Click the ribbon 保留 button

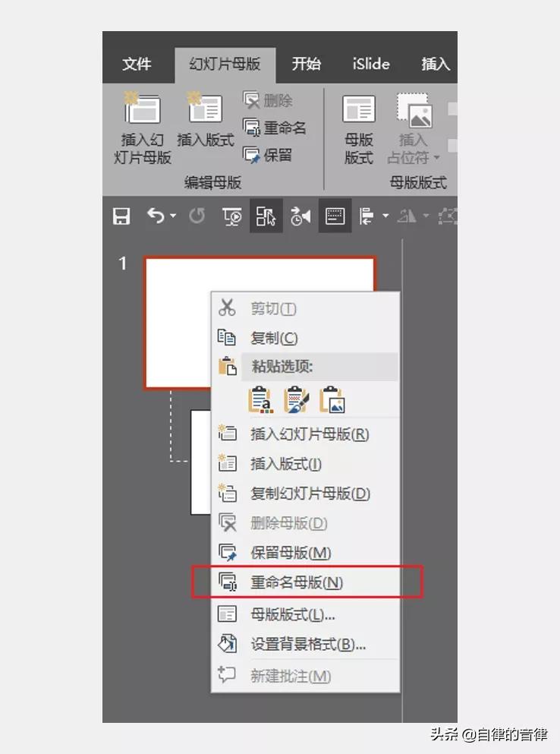[267, 155]
